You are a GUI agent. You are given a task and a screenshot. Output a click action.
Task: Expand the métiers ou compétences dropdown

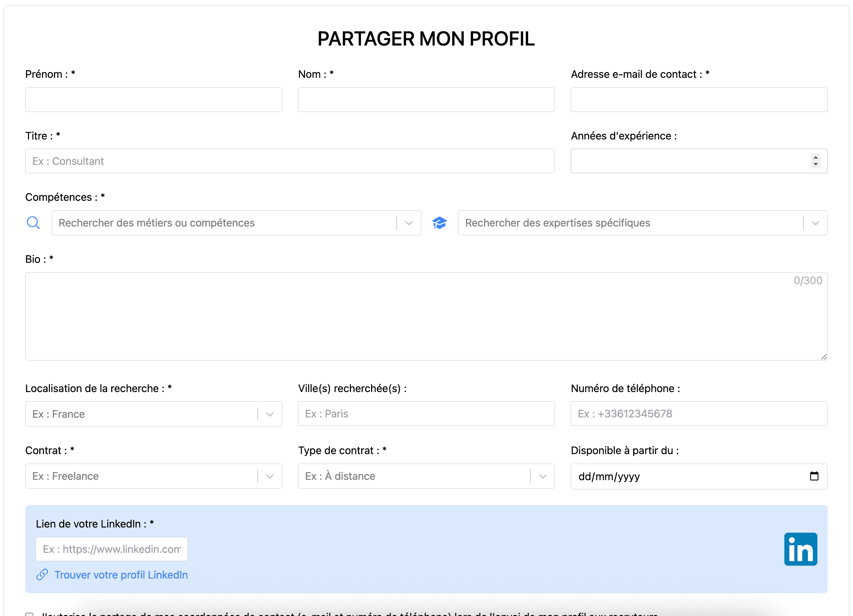pos(409,223)
